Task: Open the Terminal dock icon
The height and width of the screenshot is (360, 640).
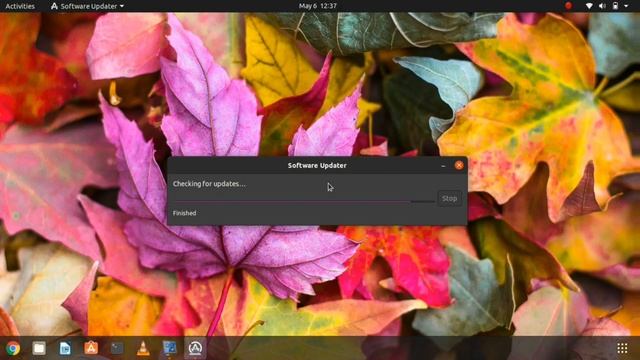Action: pyautogui.click(x=117, y=348)
